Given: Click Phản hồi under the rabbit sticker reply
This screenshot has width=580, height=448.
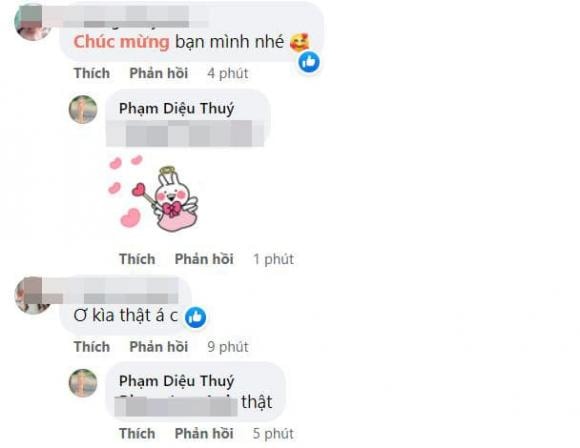Looking at the screenshot, I should coord(204,259).
